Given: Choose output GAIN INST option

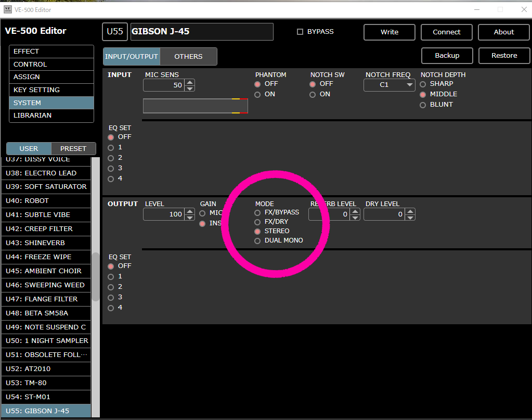Looking at the screenshot, I should (x=202, y=223).
